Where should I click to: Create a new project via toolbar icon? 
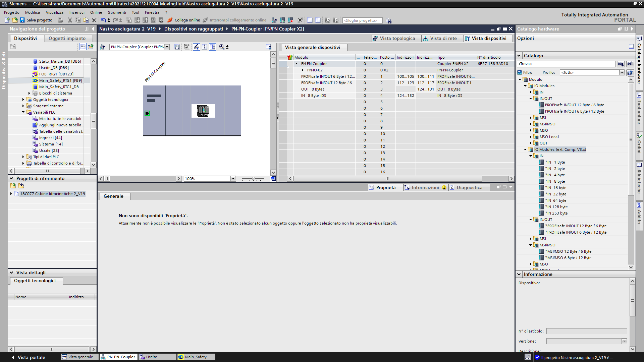click(x=7, y=20)
